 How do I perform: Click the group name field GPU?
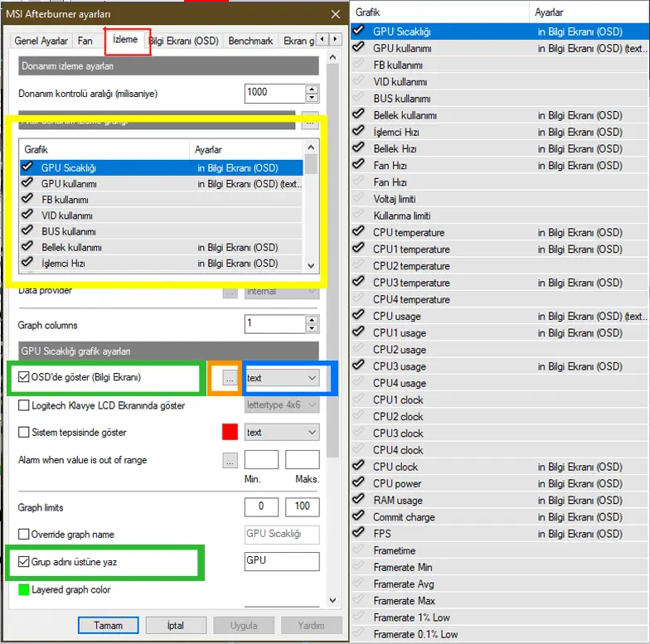pos(282,561)
